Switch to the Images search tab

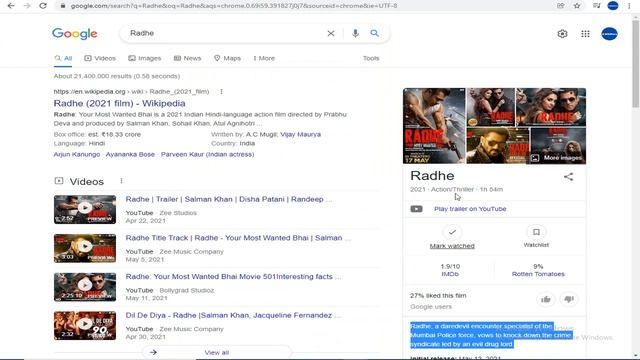pos(145,58)
